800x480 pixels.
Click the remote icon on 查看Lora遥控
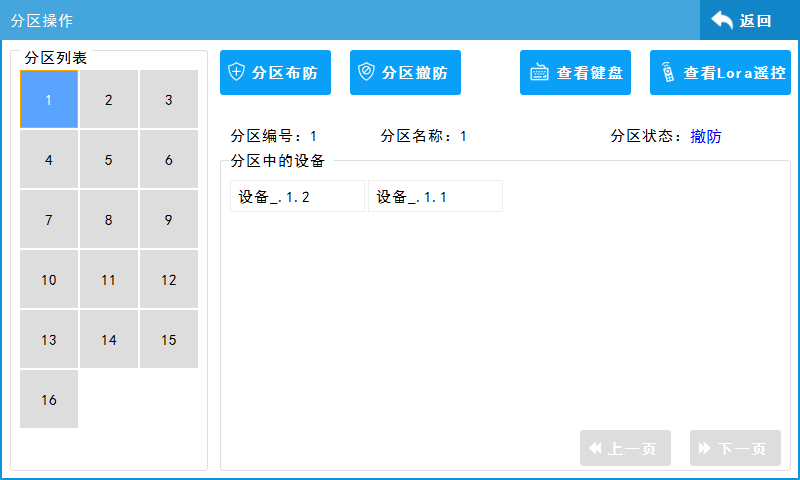click(x=668, y=72)
